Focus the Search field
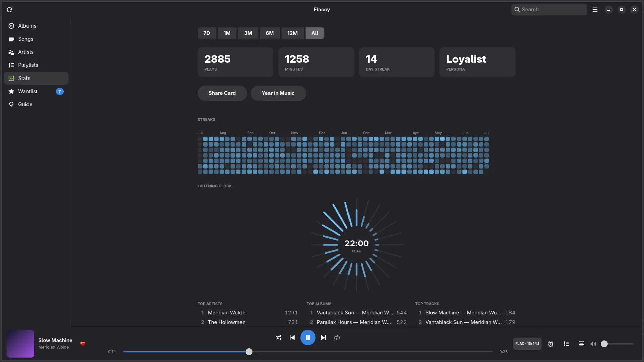 (549, 10)
